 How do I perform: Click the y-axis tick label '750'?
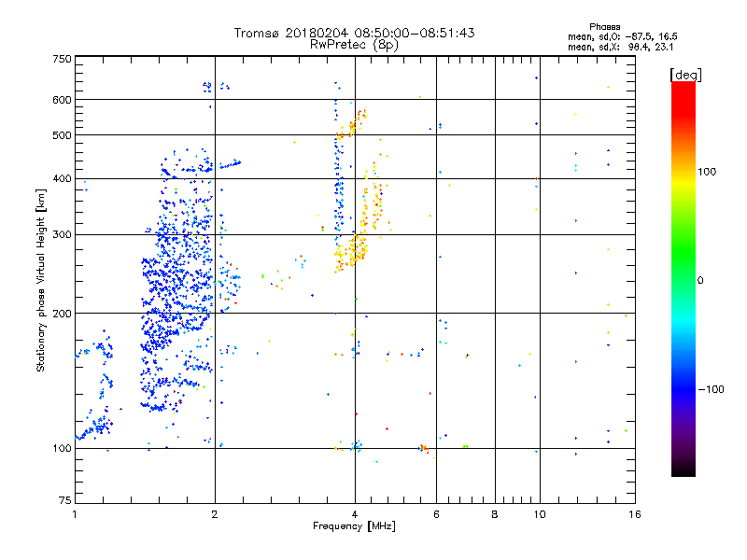[x=62, y=59]
